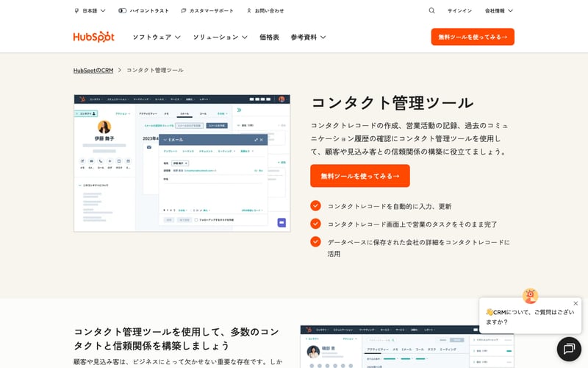Click text コンタクトレコードを自動的に入力、更新

pos(390,206)
